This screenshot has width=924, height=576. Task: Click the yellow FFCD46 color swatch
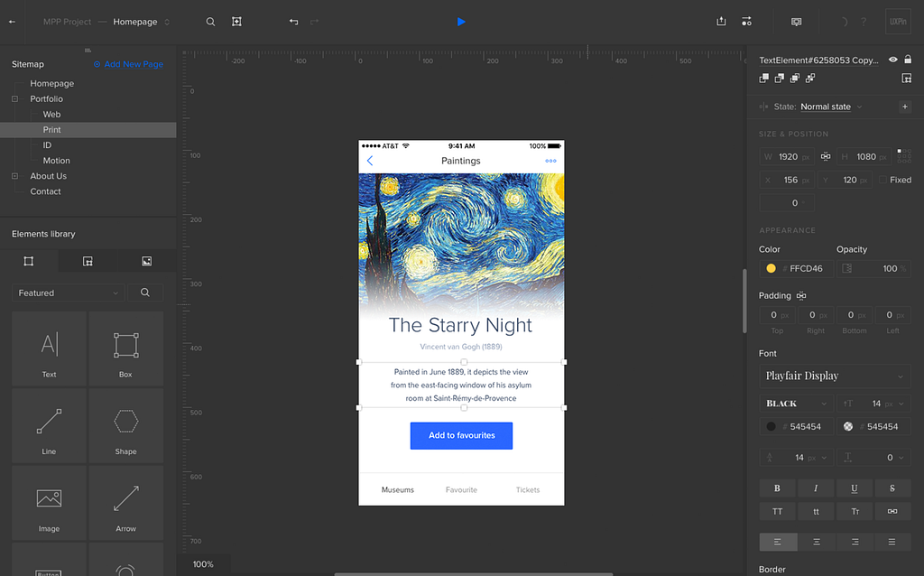click(x=771, y=268)
